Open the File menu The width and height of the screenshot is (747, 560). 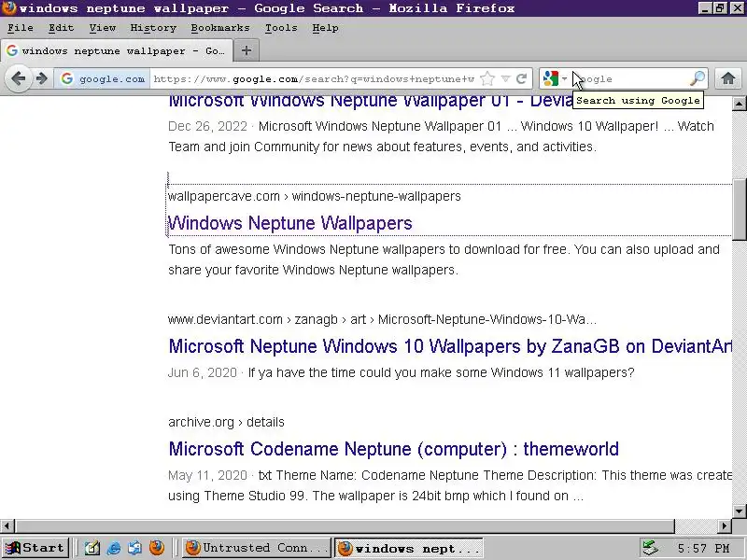(x=21, y=28)
